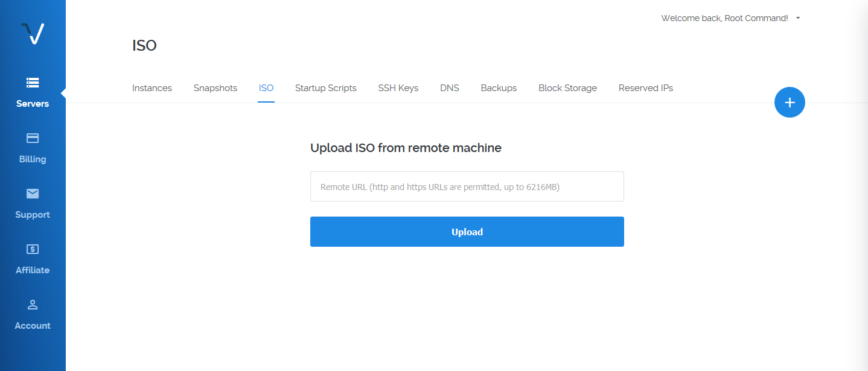Viewport: 868px width, 371px height.
Task: Switch to the Instances tab
Action: (x=152, y=88)
